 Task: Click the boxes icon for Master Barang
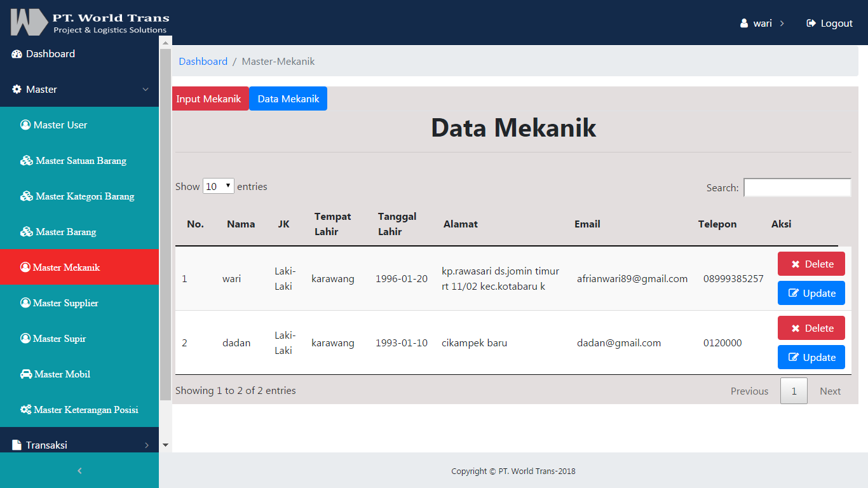click(x=26, y=232)
